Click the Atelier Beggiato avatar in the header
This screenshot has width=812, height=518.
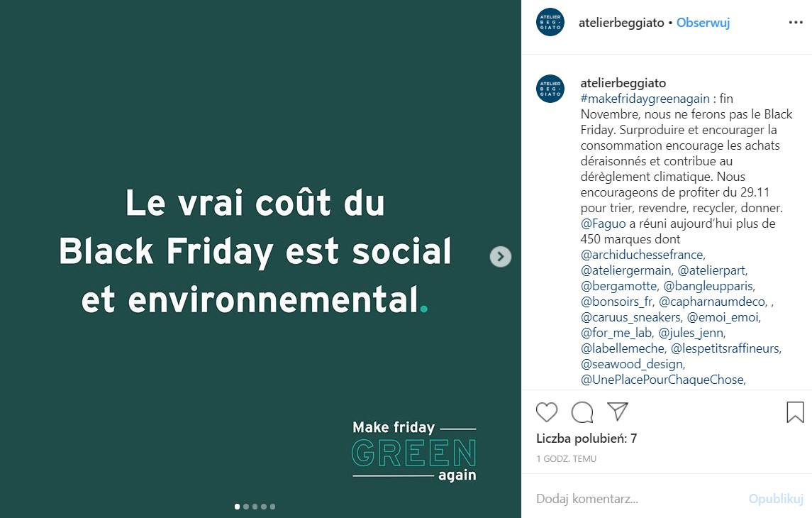[550, 23]
